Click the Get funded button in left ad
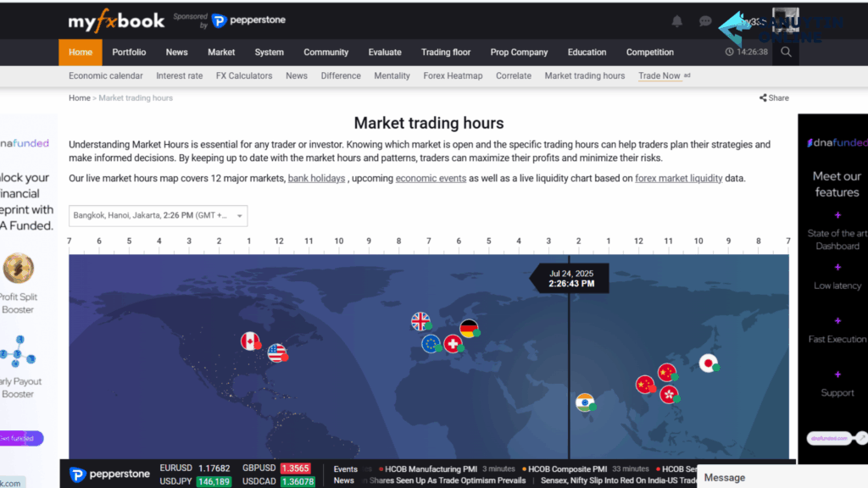 pyautogui.click(x=21, y=438)
